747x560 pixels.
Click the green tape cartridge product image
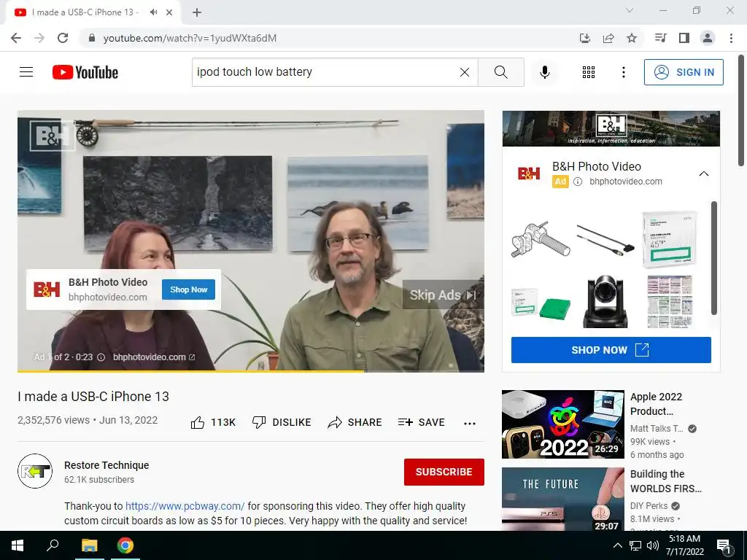coord(541,304)
